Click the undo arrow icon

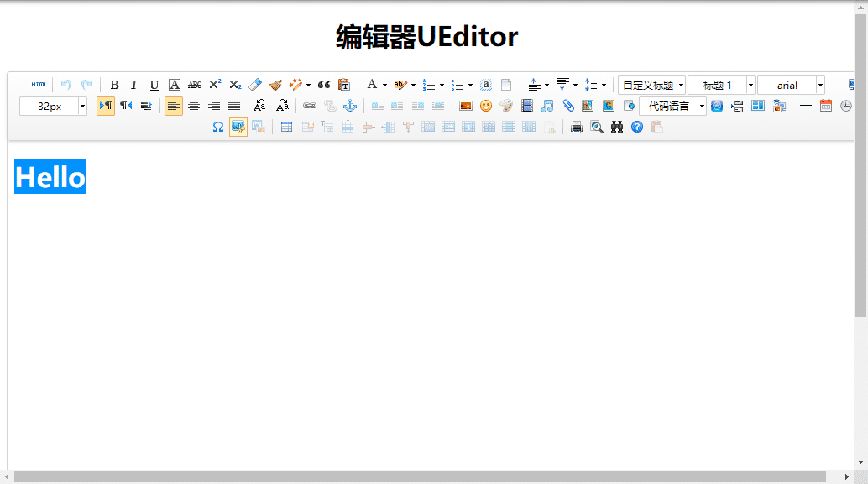(66, 85)
